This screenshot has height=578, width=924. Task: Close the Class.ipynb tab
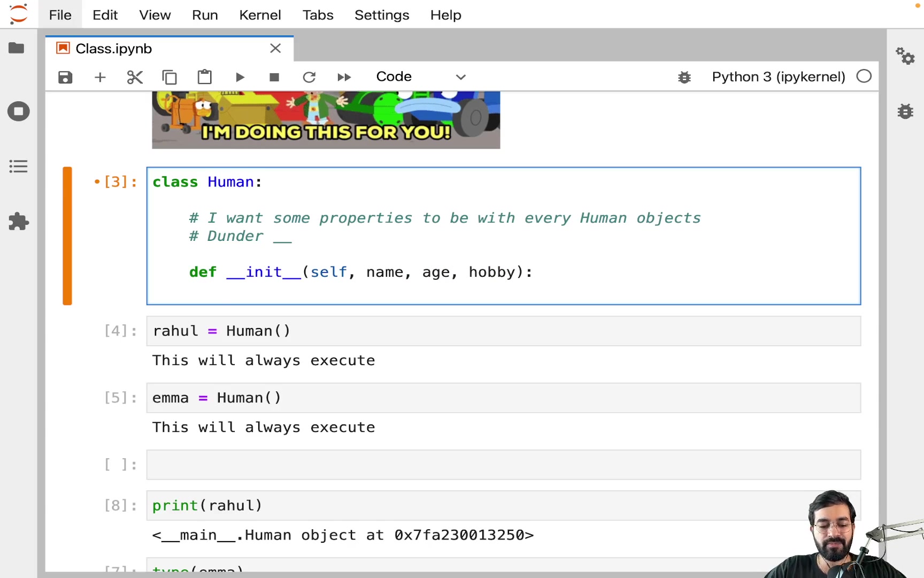(x=275, y=48)
